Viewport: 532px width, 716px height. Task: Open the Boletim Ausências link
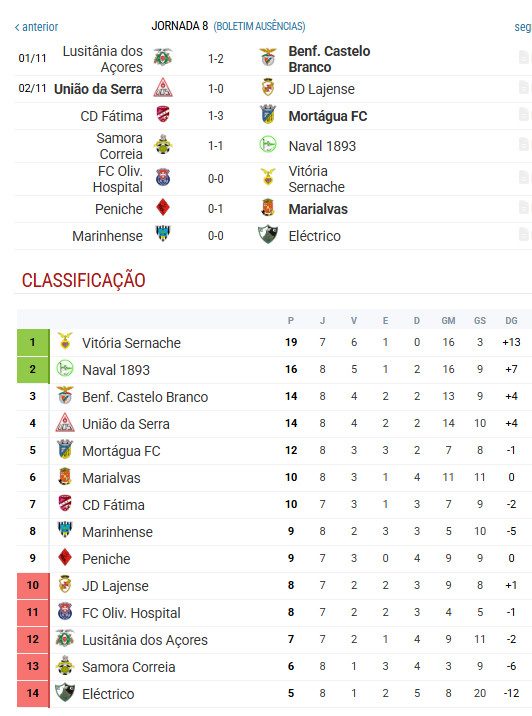point(259,26)
